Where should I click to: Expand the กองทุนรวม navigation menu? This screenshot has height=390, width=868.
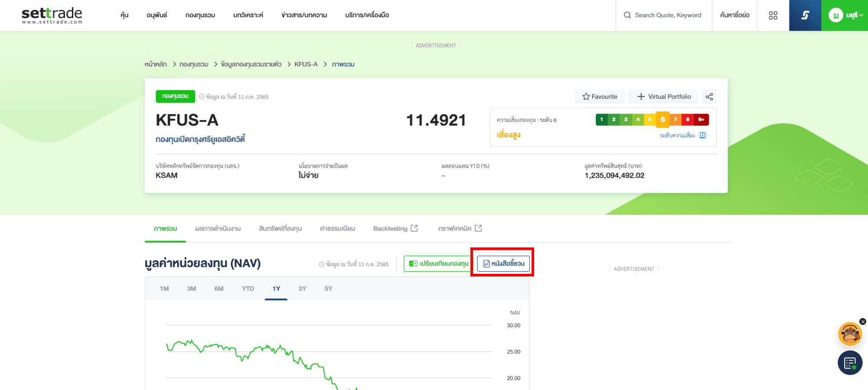pos(200,15)
